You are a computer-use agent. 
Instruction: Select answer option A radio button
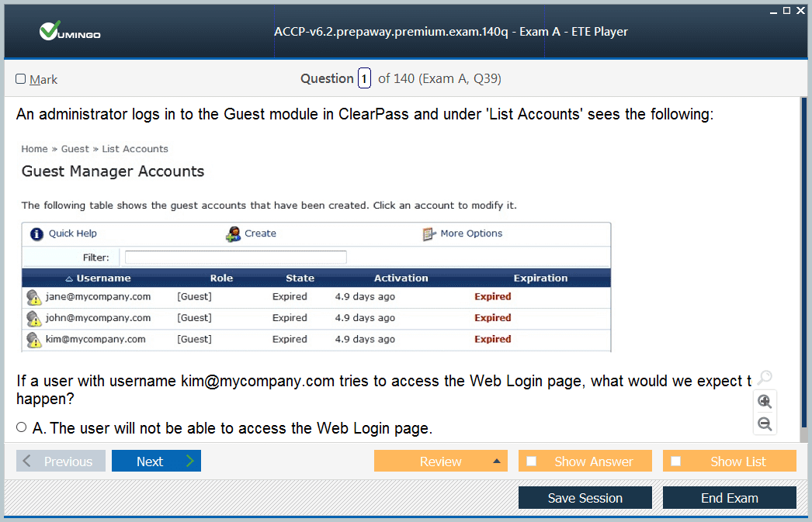pos(21,427)
